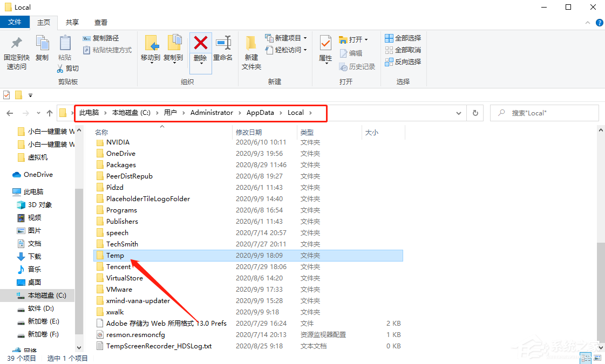
Task: Open the Open (打开) dropdown arrow
Action: point(367,39)
